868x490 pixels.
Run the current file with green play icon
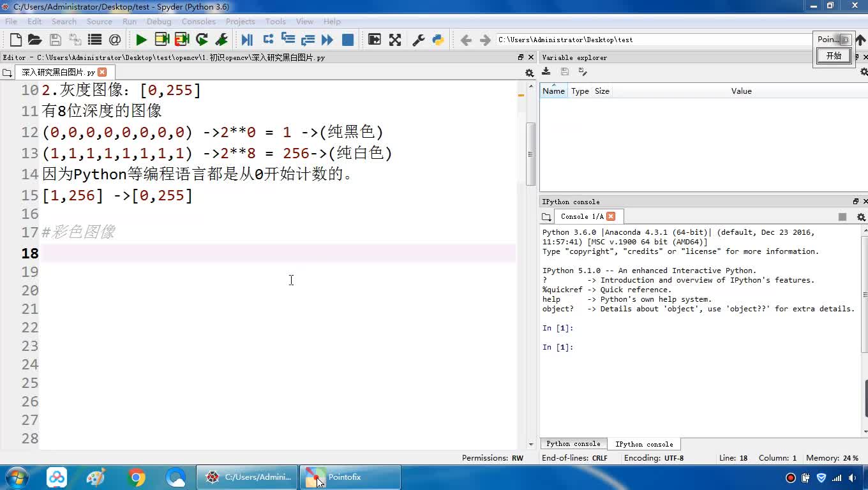click(x=141, y=40)
